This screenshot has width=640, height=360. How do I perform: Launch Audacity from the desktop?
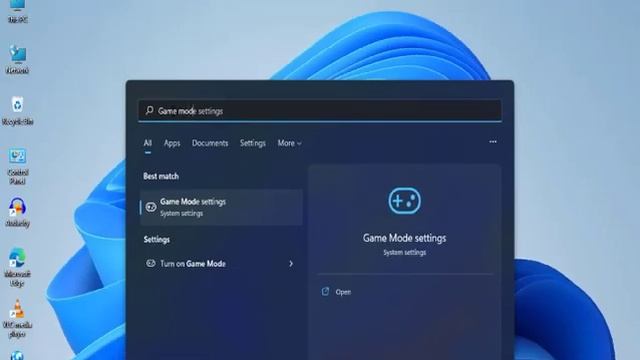click(18, 212)
